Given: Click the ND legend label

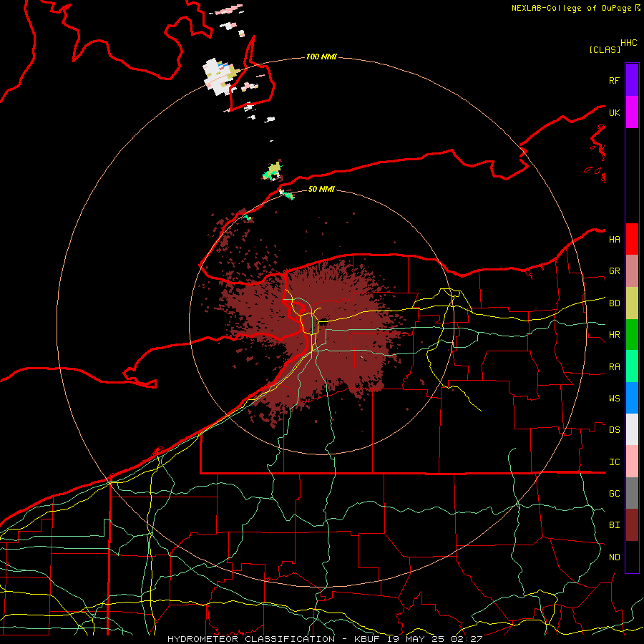Looking at the screenshot, I should point(614,557).
